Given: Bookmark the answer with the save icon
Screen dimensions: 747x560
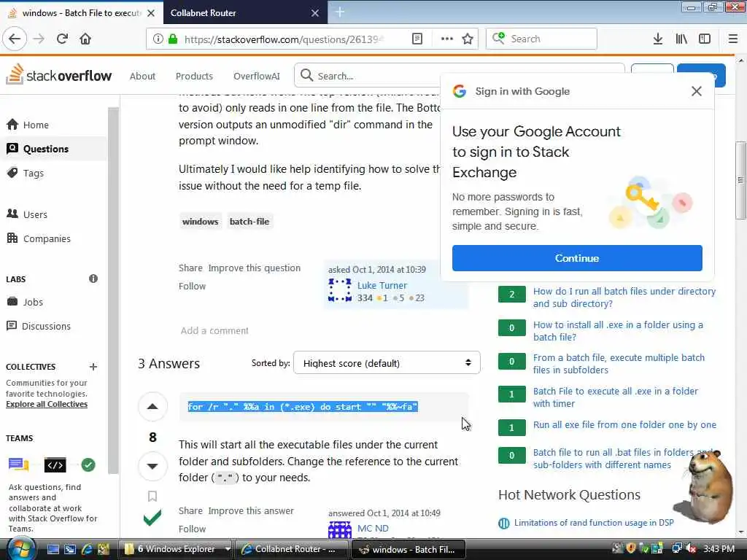Looking at the screenshot, I should tap(152, 496).
